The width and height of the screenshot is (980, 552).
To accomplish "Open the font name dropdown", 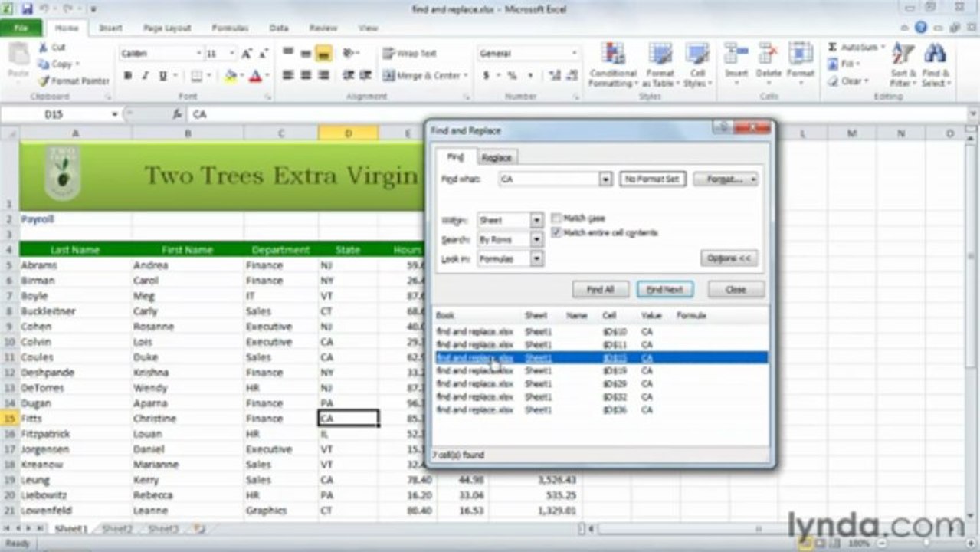I will point(198,54).
